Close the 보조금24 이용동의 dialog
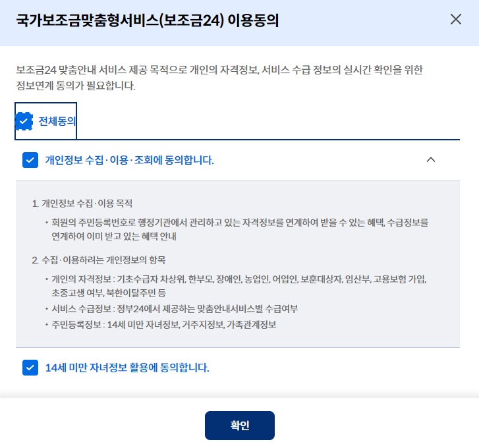The height and width of the screenshot is (448, 479). (455, 20)
